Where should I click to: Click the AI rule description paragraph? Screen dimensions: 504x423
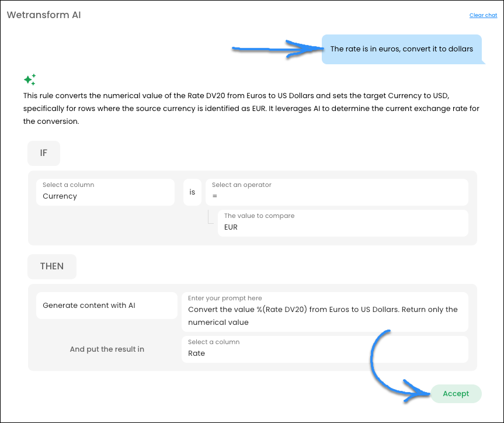[251, 108]
